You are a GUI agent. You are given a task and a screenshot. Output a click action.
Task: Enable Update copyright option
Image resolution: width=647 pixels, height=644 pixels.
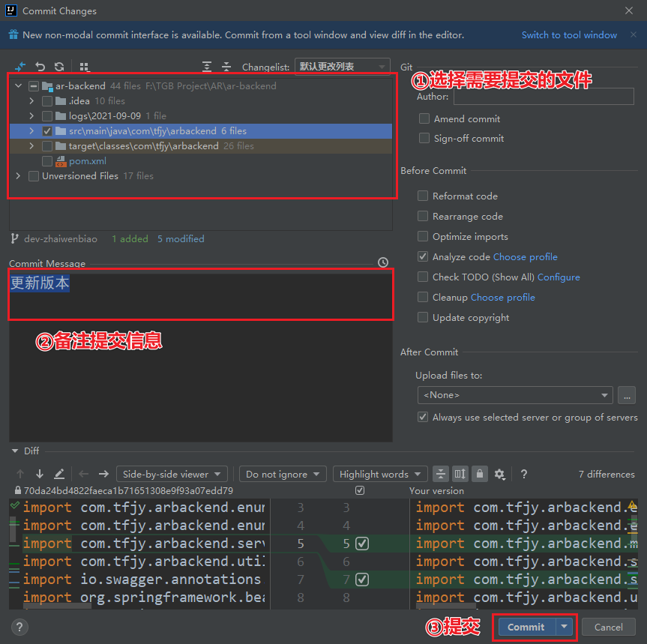pos(423,317)
